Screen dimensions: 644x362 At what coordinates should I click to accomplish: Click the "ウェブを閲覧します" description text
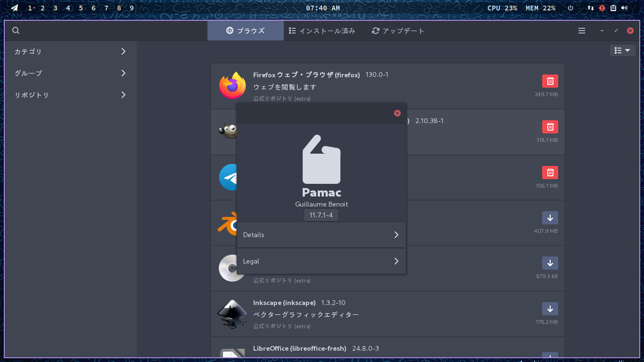tap(285, 87)
